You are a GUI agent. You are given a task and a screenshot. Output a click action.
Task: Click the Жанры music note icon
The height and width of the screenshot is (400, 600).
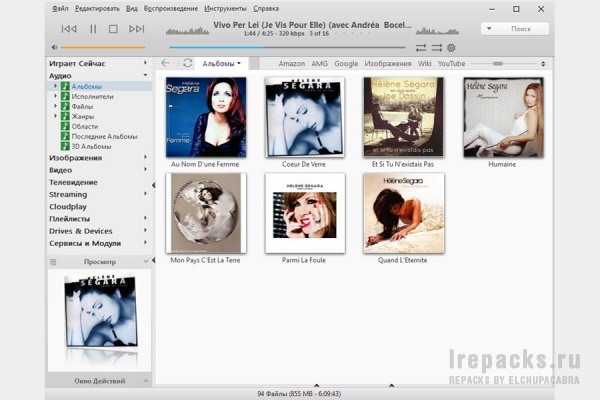tap(65, 116)
